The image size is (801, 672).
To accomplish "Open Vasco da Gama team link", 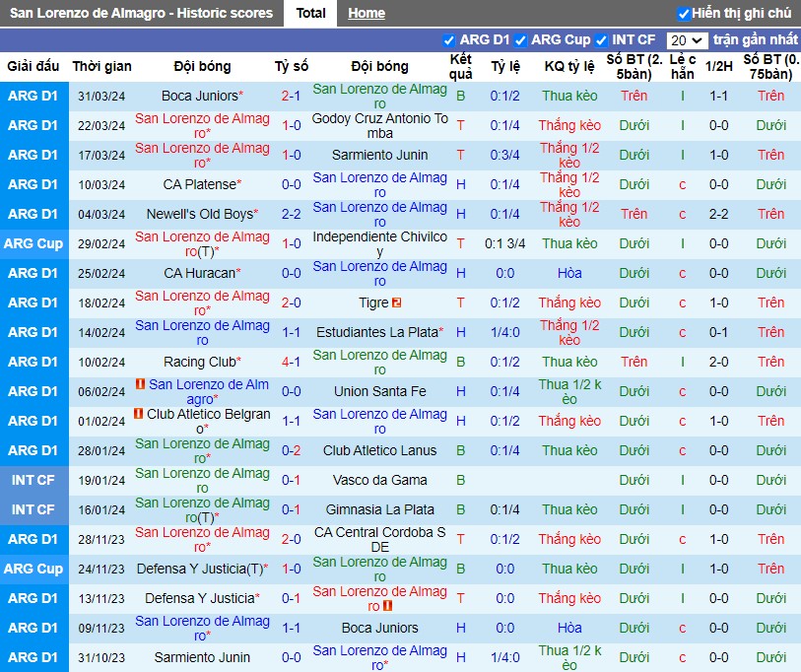I will click(x=379, y=481).
